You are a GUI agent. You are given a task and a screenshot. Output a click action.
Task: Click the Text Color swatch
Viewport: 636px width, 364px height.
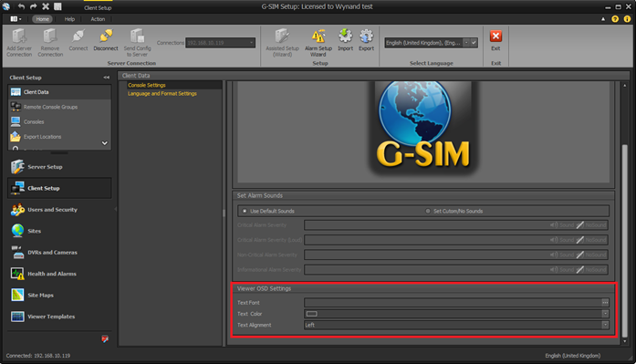311,314
